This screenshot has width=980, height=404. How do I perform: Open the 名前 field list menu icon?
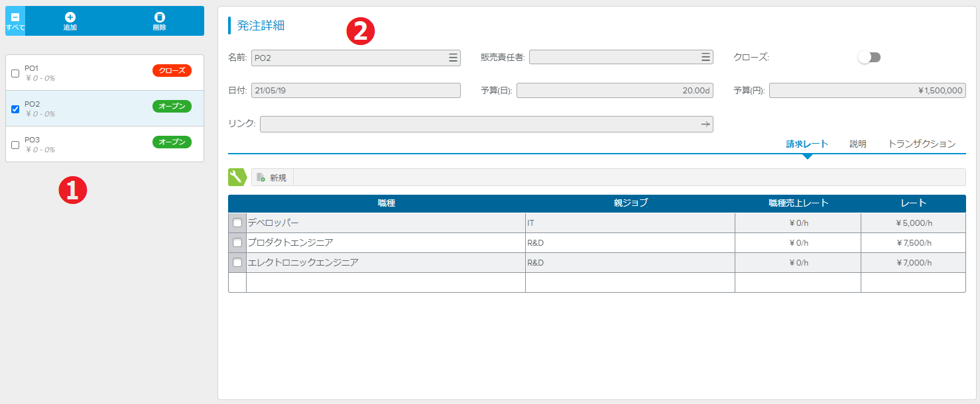click(x=453, y=58)
